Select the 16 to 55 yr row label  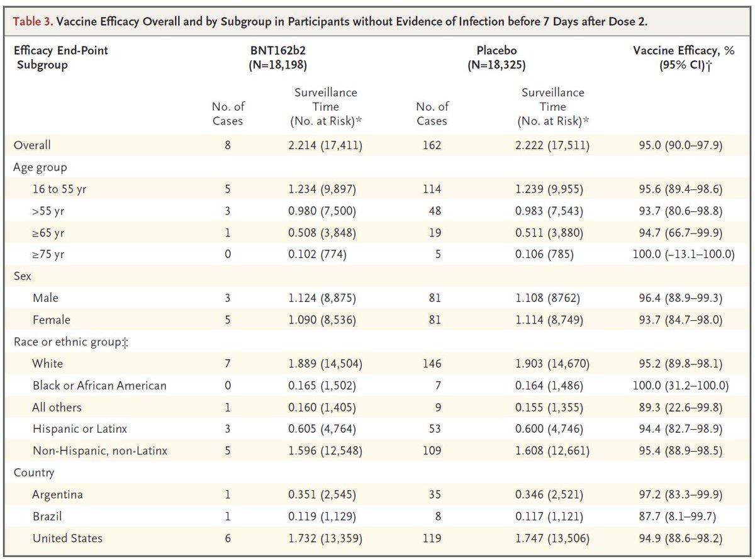pos(59,189)
